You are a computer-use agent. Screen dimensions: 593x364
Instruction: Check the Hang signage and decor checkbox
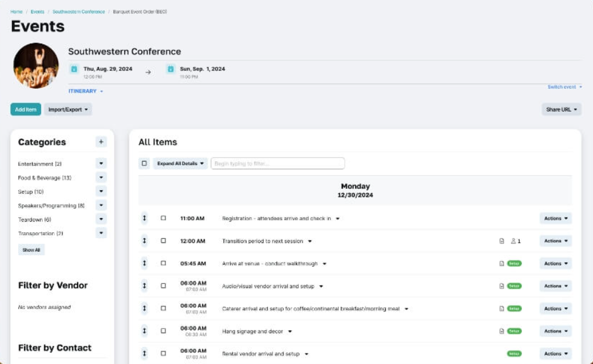[163, 331]
